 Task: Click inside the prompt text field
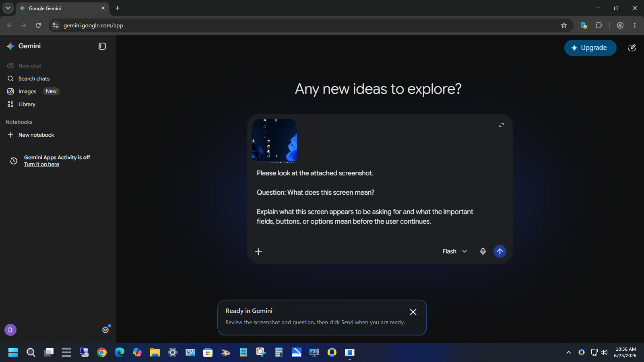pyautogui.click(x=365, y=197)
